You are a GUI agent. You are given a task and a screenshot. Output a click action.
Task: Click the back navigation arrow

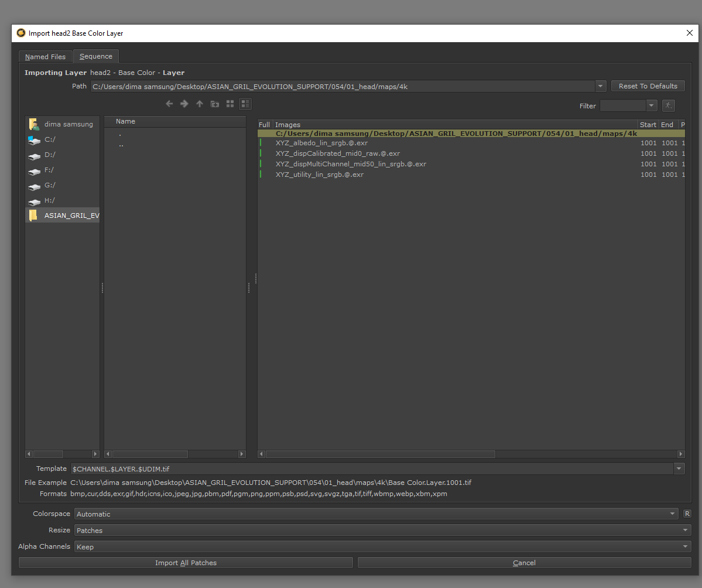169,104
